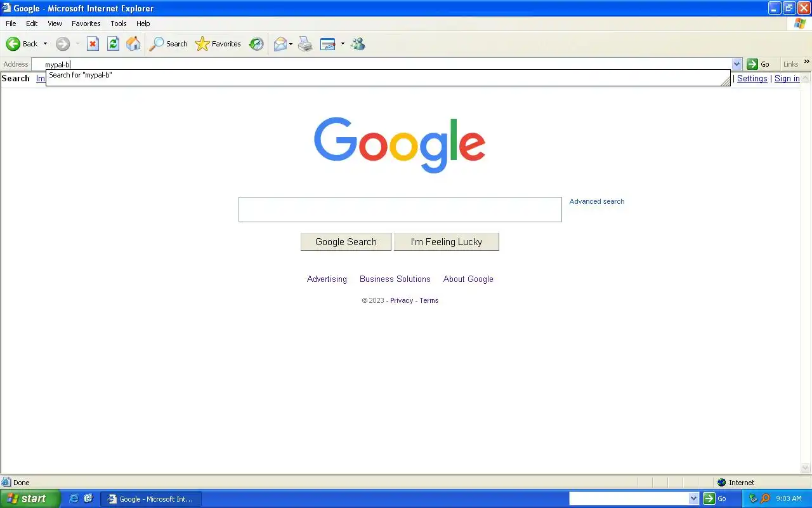The width and height of the screenshot is (812, 508).
Task: Launch Internet Explorer from Quick Launch
Action: [74, 498]
